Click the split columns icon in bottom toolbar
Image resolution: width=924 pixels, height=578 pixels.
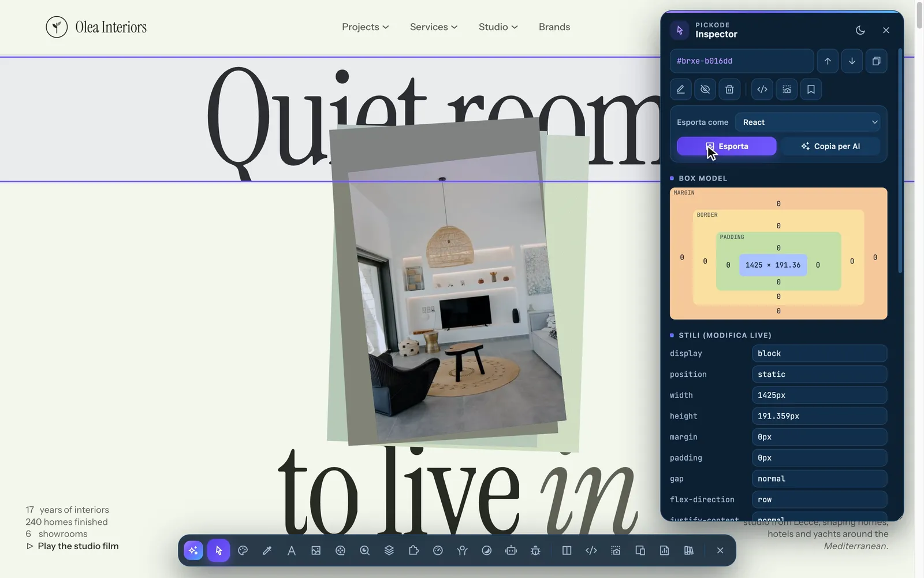point(567,551)
